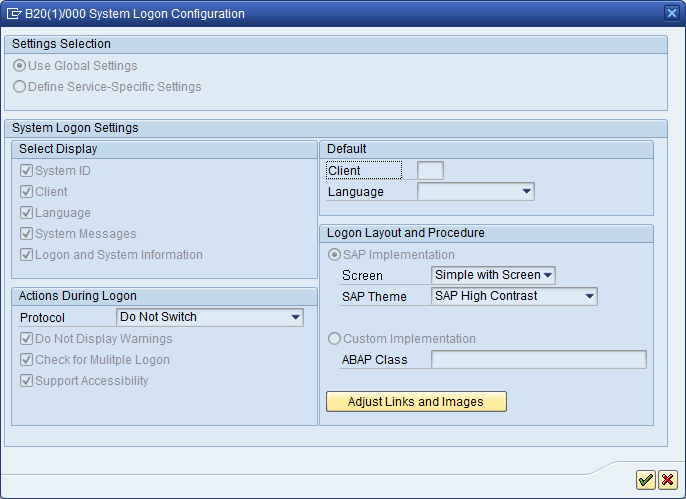Image resolution: width=686 pixels, height=499 pixels.
Task: Toggle the System ID checkbox
Action: point(27,171)
